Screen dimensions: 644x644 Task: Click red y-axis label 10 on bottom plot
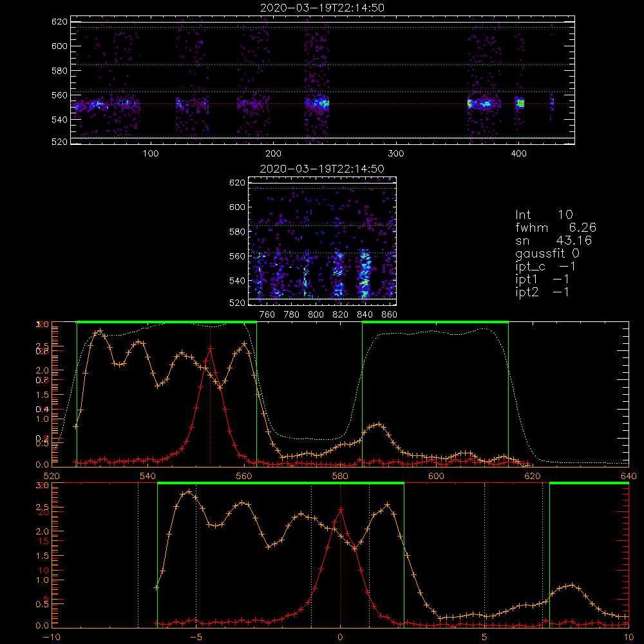(x=44, y=571)
